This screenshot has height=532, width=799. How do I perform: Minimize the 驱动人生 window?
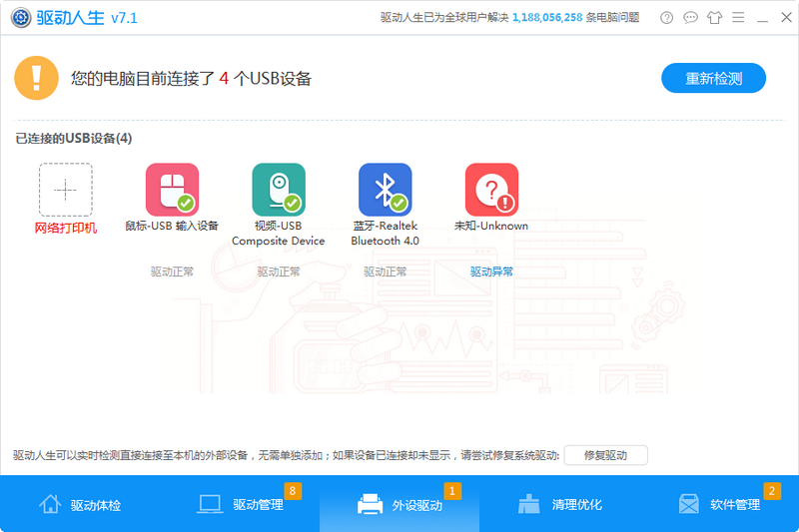(762, 20)
